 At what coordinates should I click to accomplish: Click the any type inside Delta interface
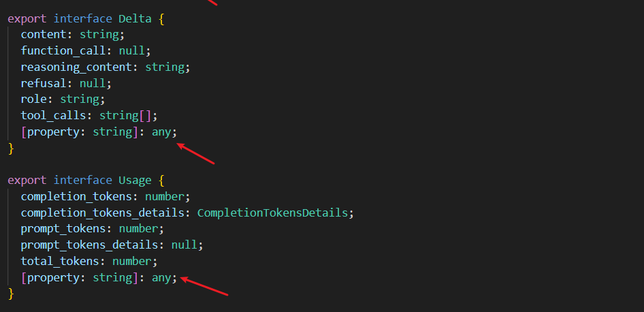(161, 132)
